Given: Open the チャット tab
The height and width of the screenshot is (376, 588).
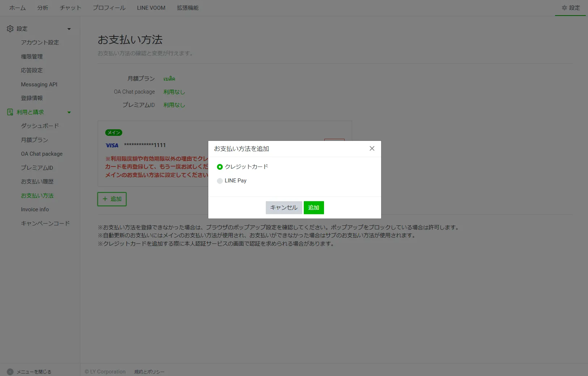Looking at the screenshot, I should pyautogui.click(x=71, y=8).
